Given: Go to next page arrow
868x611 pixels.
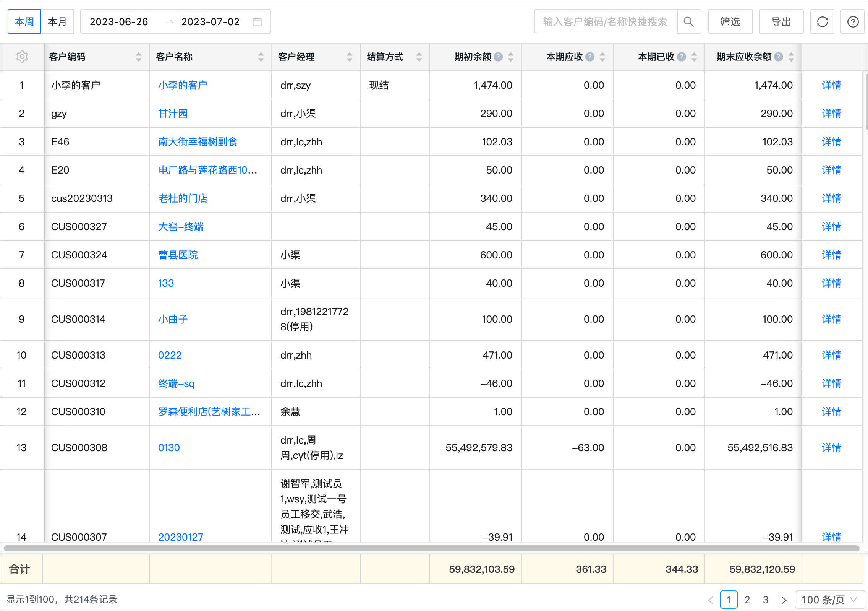Looking at the screenshot, I should click(x=784, y=600).
